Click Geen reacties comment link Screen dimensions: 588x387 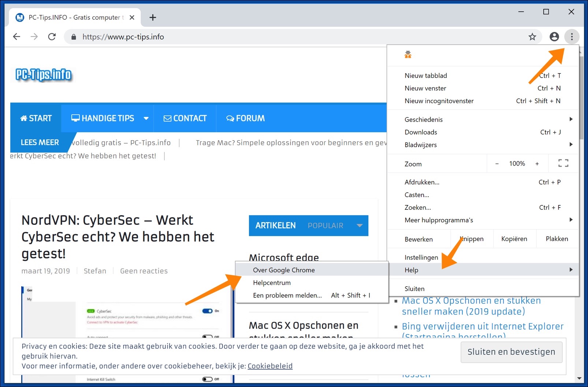click(x=144, y=271)
